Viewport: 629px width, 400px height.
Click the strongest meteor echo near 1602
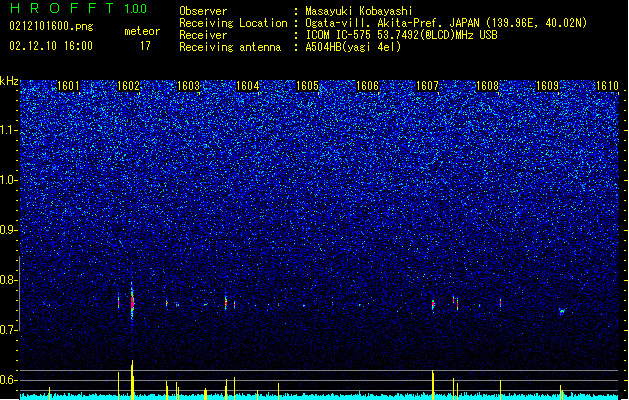(x=132, y=302)
